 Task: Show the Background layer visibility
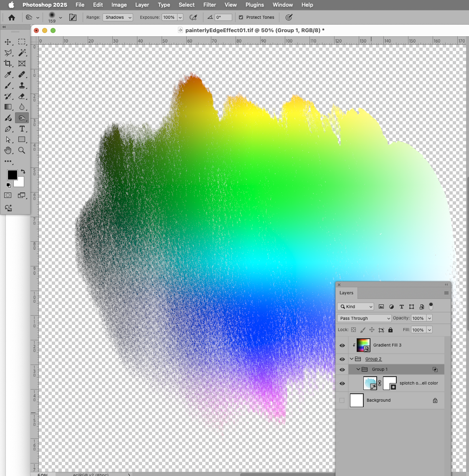click(342, 400)
